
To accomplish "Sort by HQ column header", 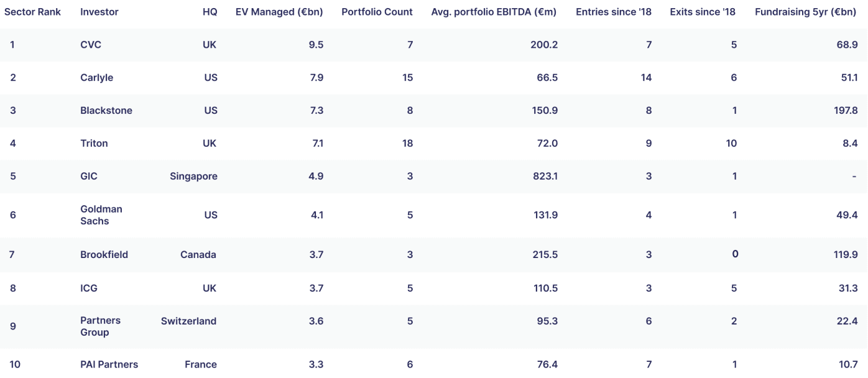I will pos(210,12).
